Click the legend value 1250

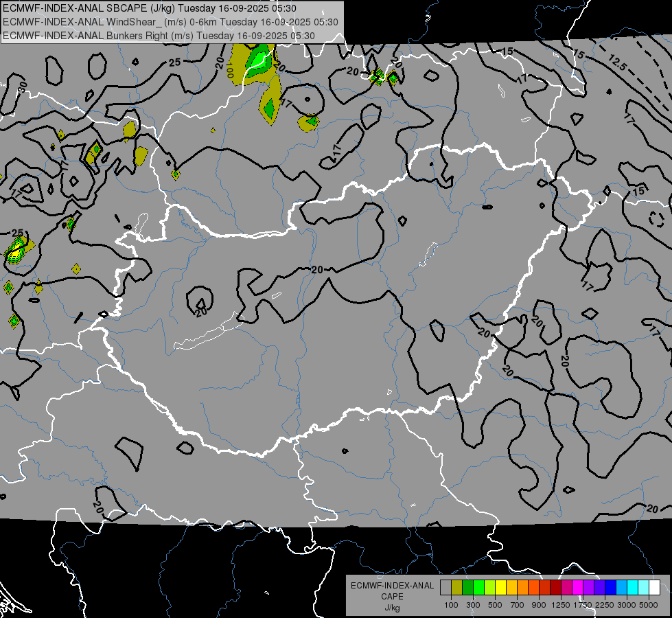561,605
